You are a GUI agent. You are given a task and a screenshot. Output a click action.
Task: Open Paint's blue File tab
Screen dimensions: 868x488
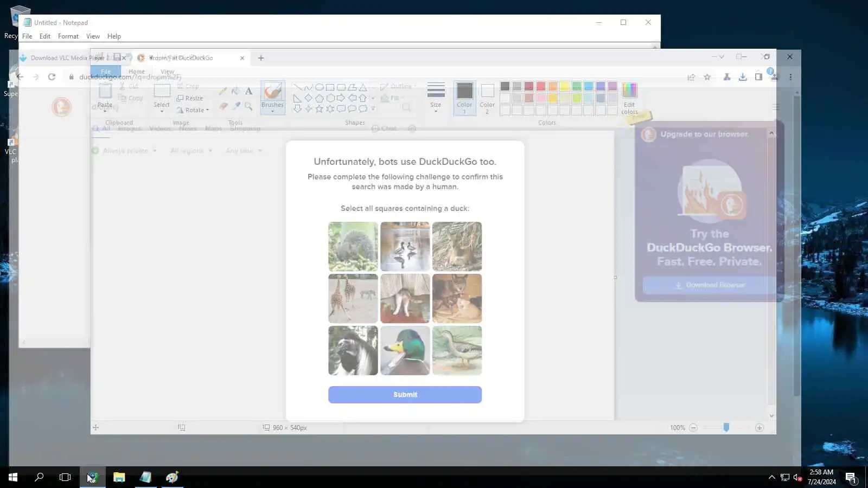106,72
